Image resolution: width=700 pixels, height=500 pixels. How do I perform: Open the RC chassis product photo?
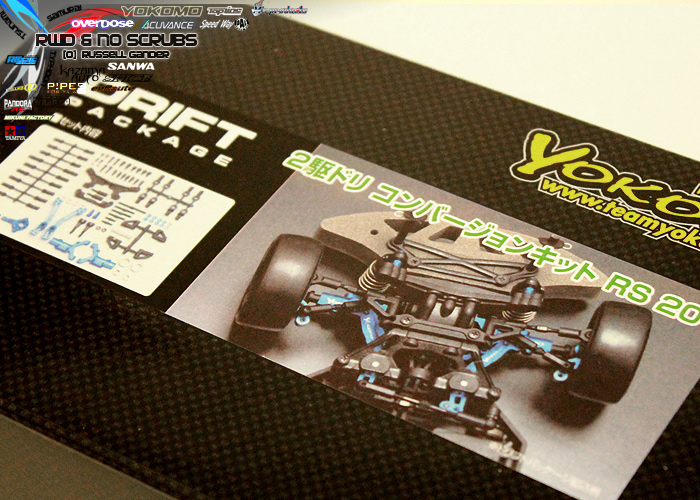[x=433, y=321]
